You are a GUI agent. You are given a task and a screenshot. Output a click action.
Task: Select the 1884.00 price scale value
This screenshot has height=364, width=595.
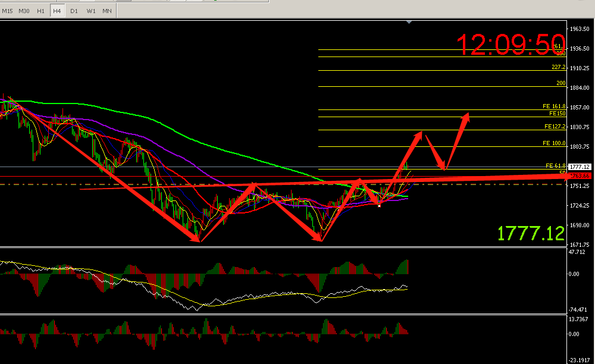[580, 88]
